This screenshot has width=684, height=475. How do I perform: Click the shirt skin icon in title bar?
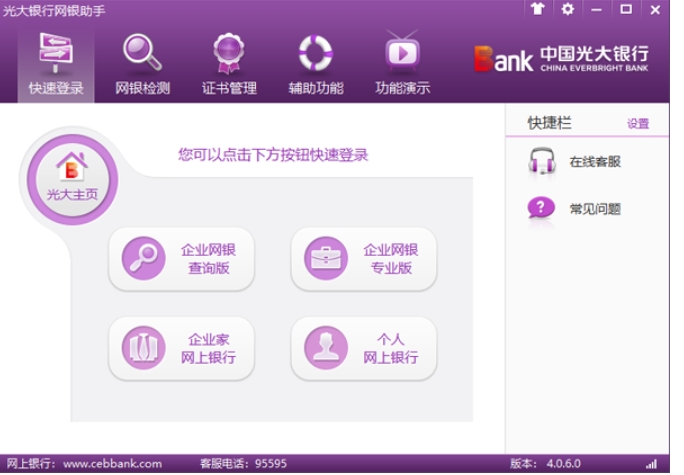538,9
